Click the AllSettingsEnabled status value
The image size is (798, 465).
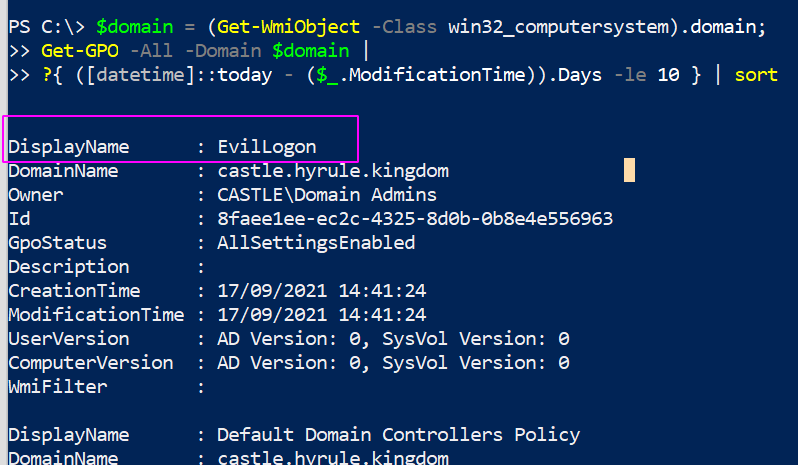click(316, 243)
